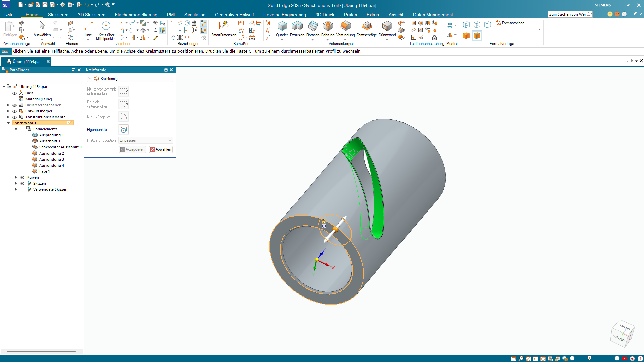Image resolution: width=644 pixels, height=362 pixels.
Task: Collapse the Übung 1154.par root node
Action: click(x=4, y=87)
